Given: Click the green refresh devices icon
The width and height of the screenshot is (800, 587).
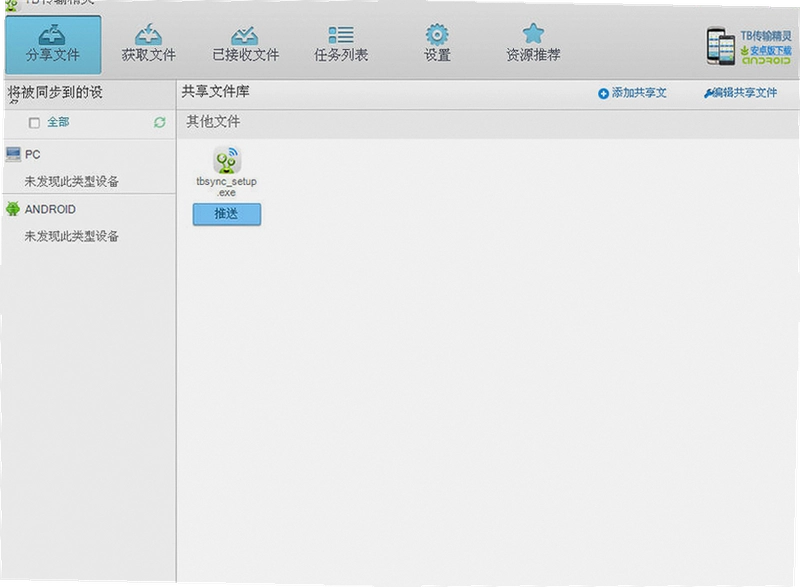Looking at the screenshot, I should [160, 122].
